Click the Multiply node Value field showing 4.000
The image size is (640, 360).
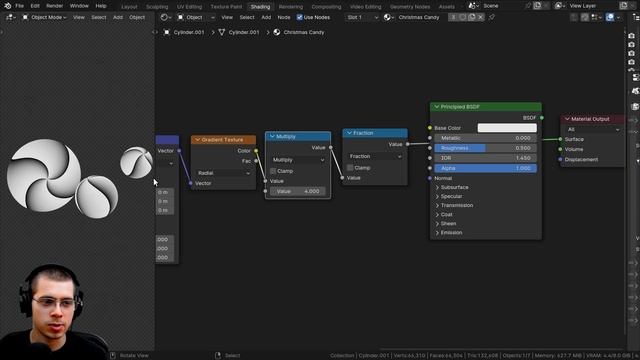tap(298, 191)
